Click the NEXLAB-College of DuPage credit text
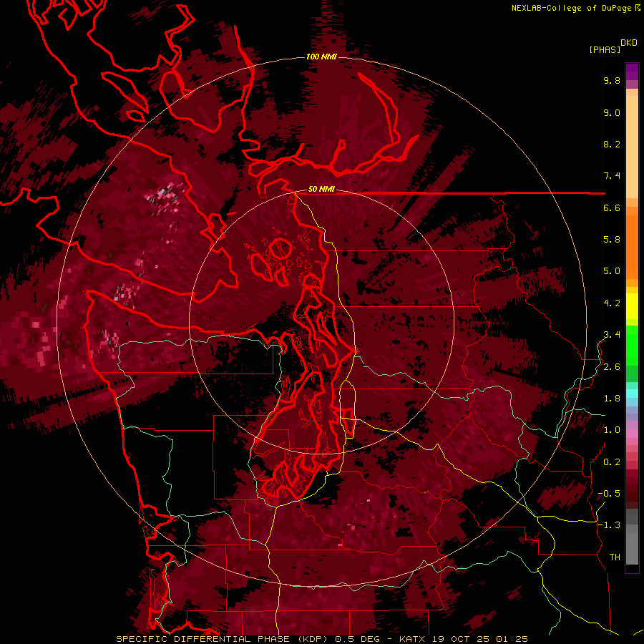 [x=571, y=8]
